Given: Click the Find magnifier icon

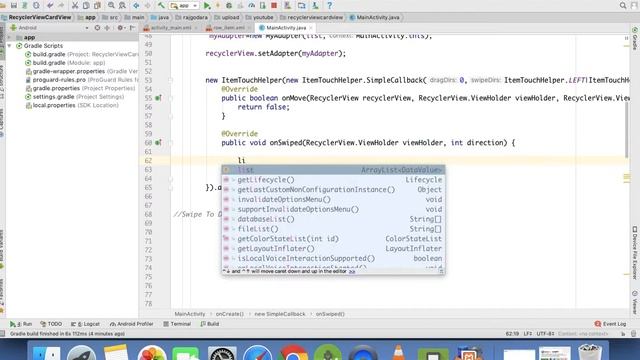Looking at the screenshot, I should (x=111, y=5).
